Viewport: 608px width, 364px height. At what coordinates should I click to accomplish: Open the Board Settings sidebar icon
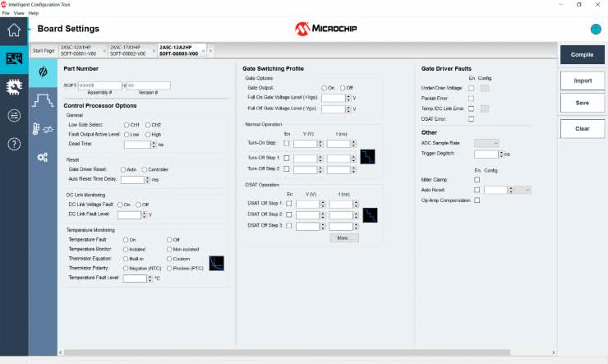coord(14,58)
